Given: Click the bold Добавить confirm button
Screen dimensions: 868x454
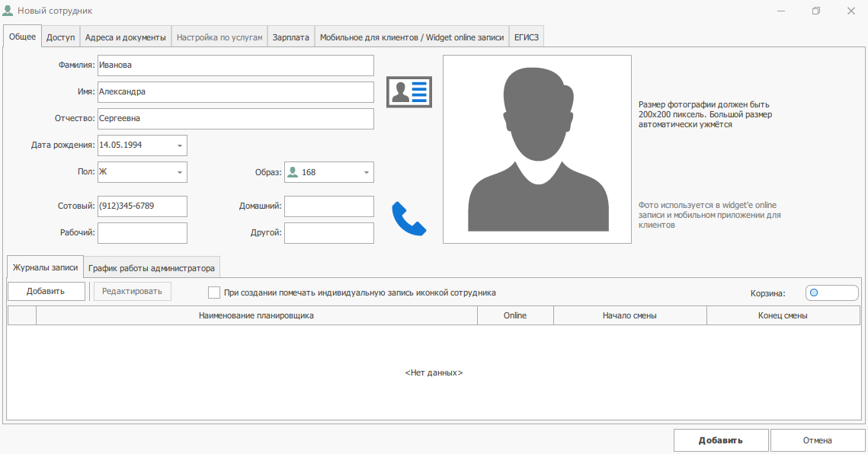Looking at the screenshot, I should tap(721, 440).
